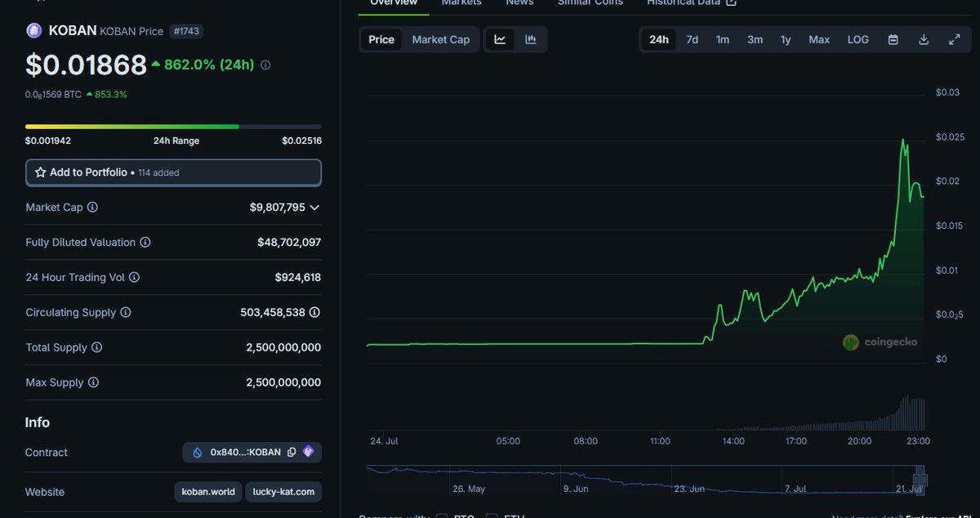Click info icon after 503,458,538 value
The width and height of the screenshot is (980, 518).
click(314, 312)
